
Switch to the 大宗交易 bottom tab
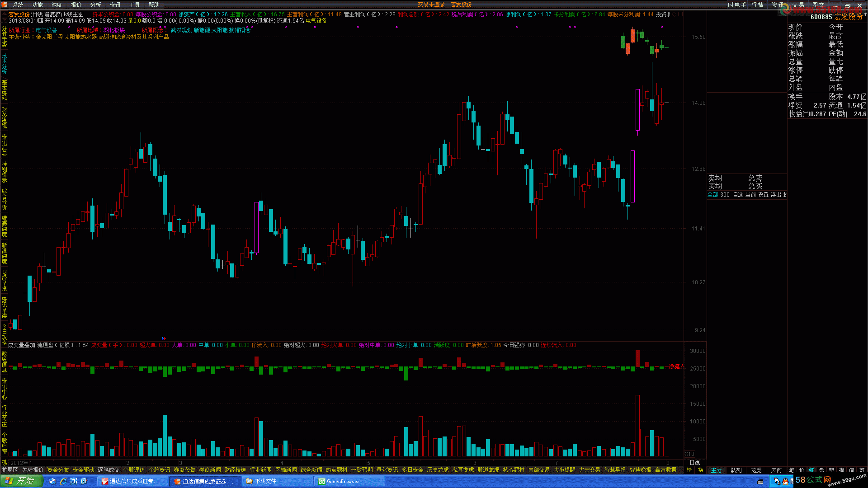pos(590,470)
